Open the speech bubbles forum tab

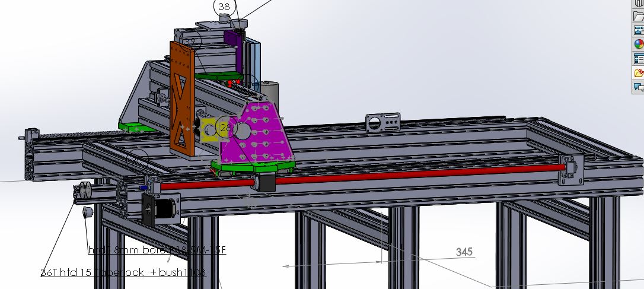(x=639, y=87)
